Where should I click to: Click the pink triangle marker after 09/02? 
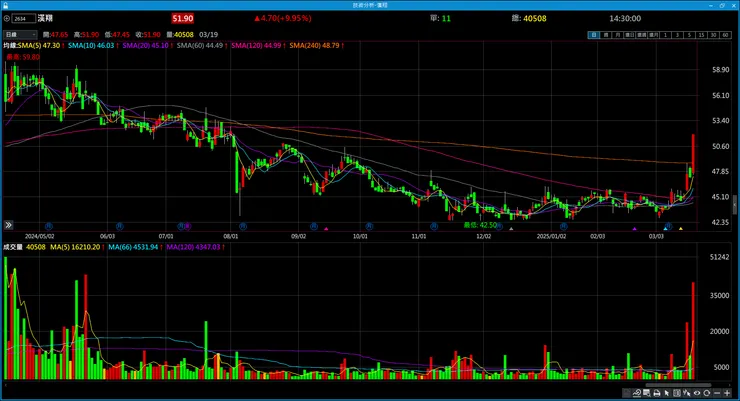[326, 229]
